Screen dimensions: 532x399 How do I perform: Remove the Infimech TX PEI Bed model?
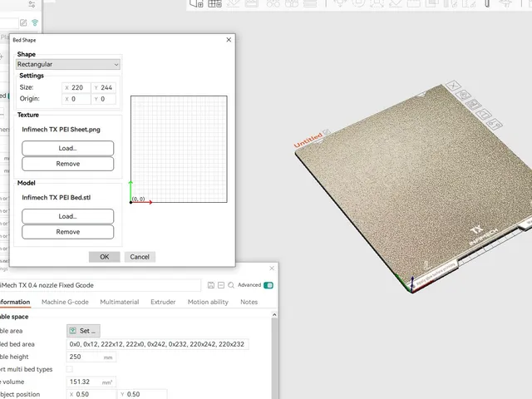[68, 232]
